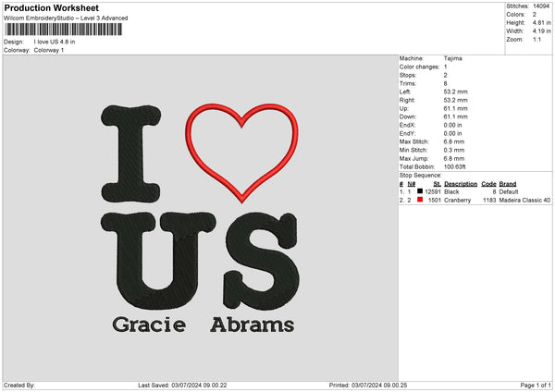Viewport: 555px width, 392px height.
Task: Click the Trims value 8
Action: point(445,83)
